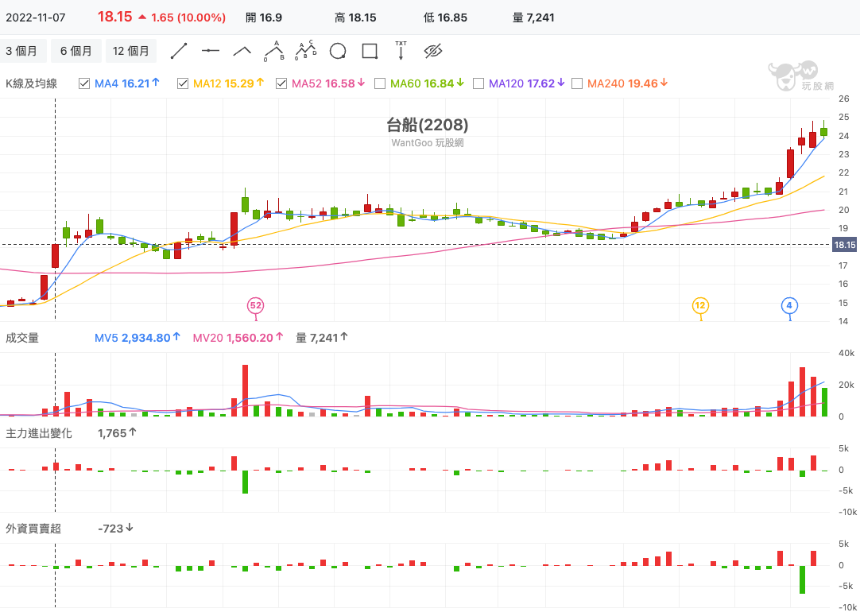Click the MV5 2,934.80 value
Image resolution: width=860 pixels, height=616 pixels.
coord(138,338)
